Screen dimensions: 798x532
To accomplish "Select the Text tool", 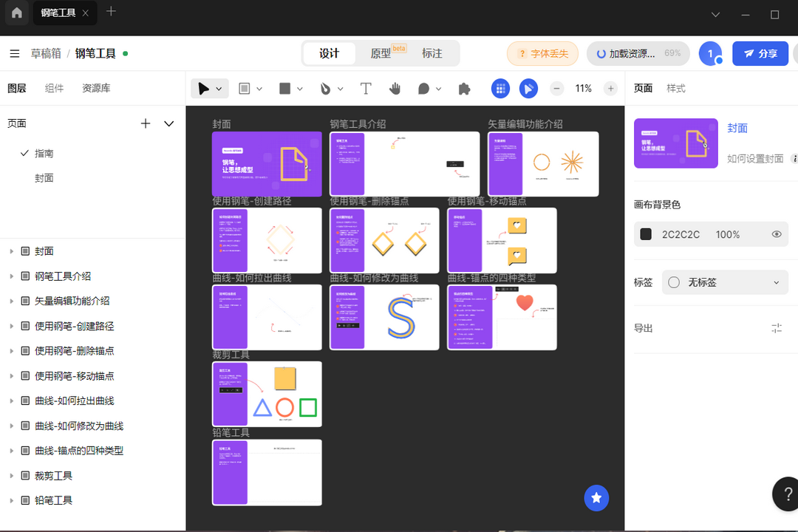I will point(366,88).
